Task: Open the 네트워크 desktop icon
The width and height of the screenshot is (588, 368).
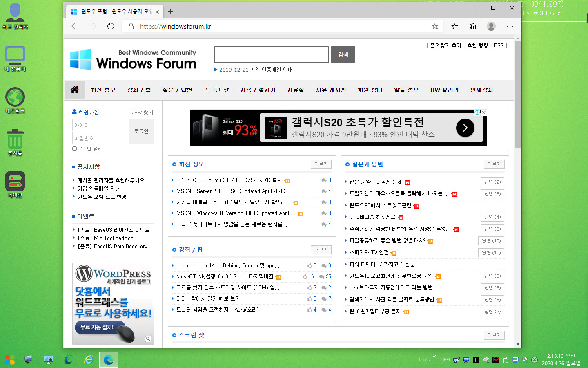Action: [15, 101]
